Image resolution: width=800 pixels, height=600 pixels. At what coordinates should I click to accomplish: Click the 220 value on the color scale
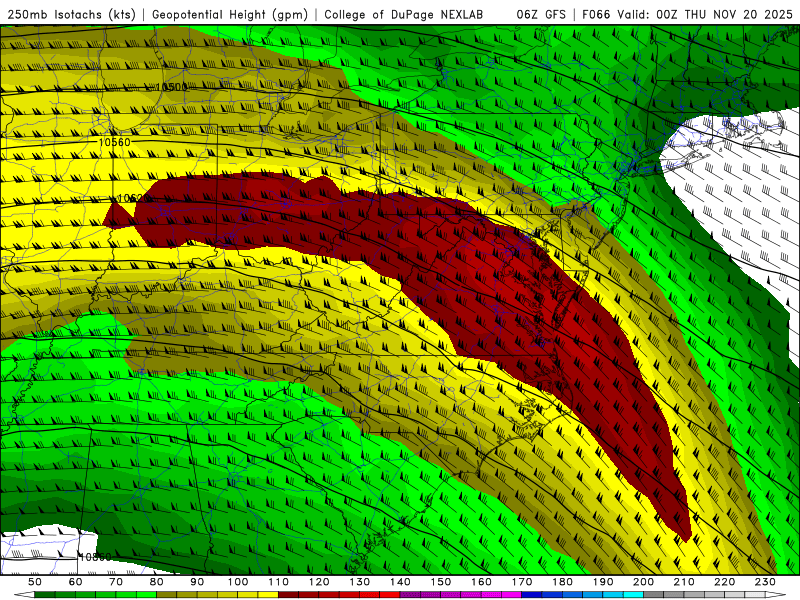(724, 582)
